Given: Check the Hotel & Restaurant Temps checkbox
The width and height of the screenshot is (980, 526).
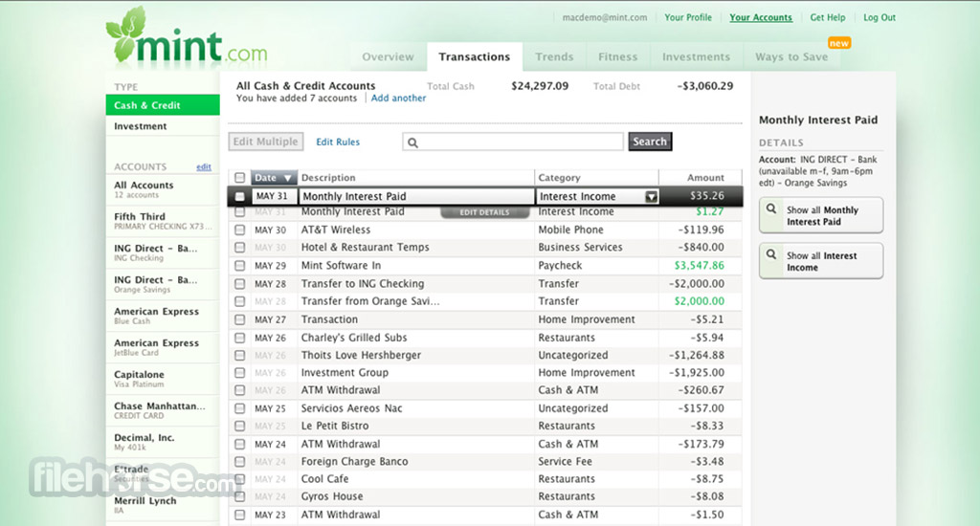Looking at the screenshot, I should click(x=239, y=248).
